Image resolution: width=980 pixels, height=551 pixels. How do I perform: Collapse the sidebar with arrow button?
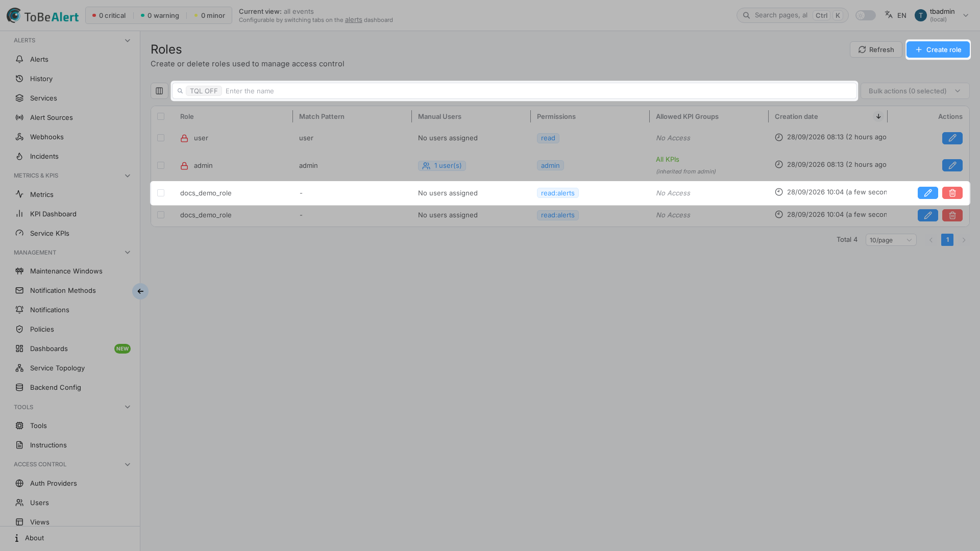coord(140,291)
